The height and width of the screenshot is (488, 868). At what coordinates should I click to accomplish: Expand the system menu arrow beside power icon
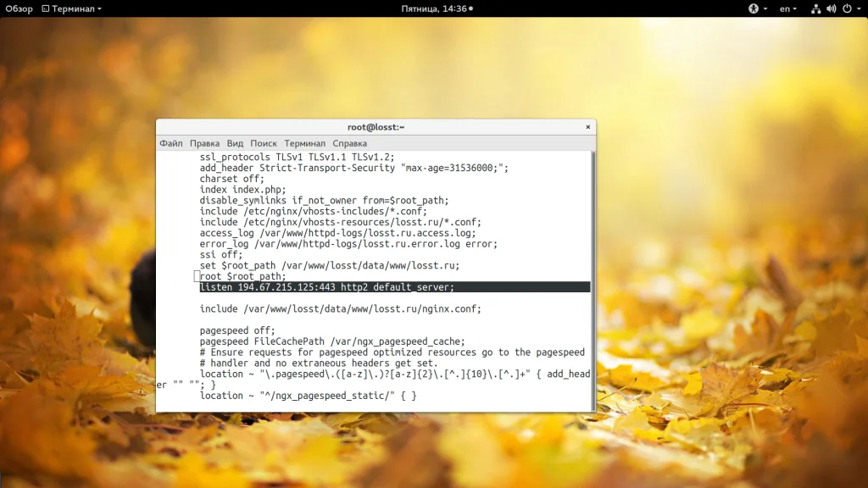tap(857, 8)
